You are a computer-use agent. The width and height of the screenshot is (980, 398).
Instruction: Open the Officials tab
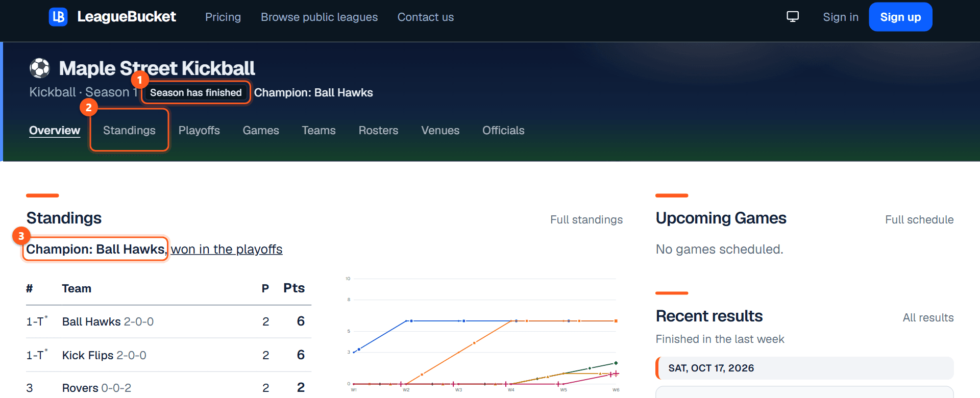[x=503, y=130]
